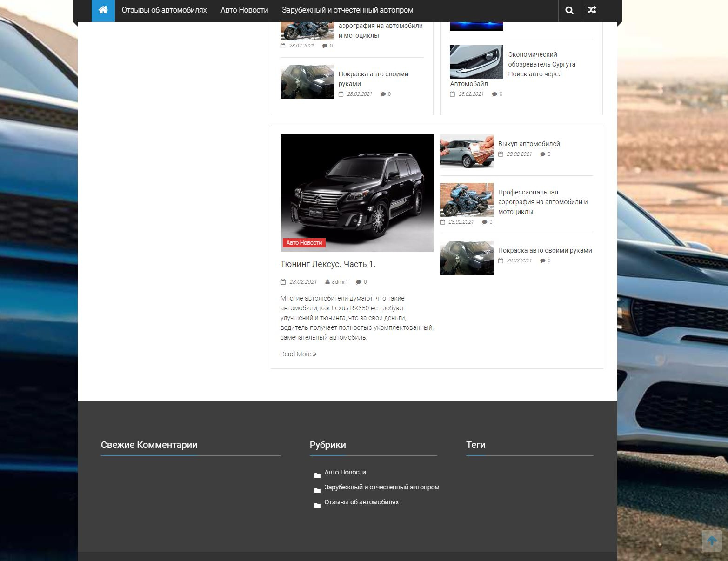This screenshot has width=728, height=561.
Task: Open Отзывы об автомобилях menu item
Action: [x=164, y=10]
